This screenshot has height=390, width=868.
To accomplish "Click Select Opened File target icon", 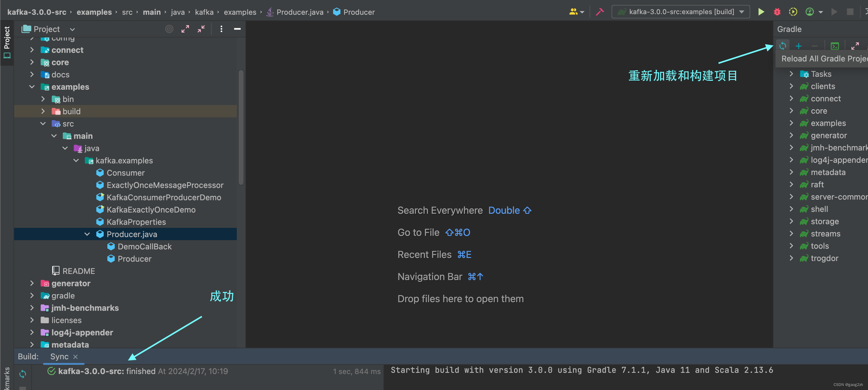I will click(x=169, y=29).
